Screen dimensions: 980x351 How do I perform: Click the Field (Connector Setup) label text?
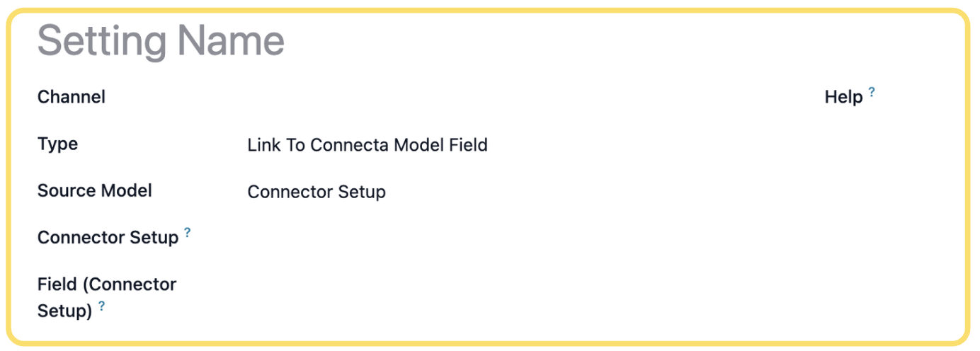click(107, 297)
